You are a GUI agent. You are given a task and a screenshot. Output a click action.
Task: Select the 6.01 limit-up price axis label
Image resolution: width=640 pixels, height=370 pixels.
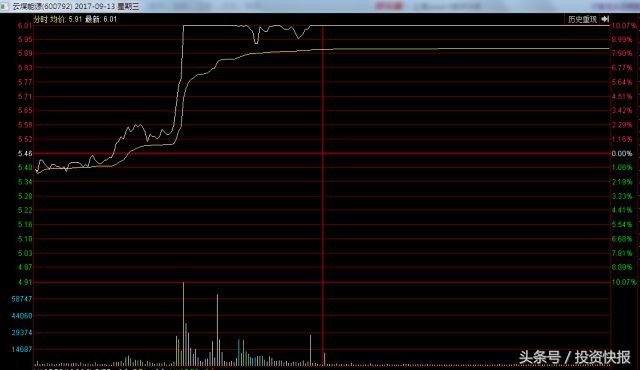click(24, 26)
